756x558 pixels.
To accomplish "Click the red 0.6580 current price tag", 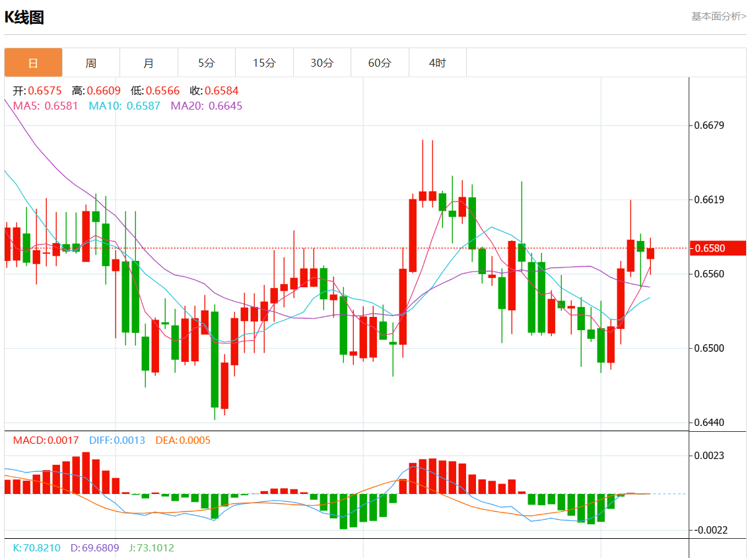I will click(718, 248).
